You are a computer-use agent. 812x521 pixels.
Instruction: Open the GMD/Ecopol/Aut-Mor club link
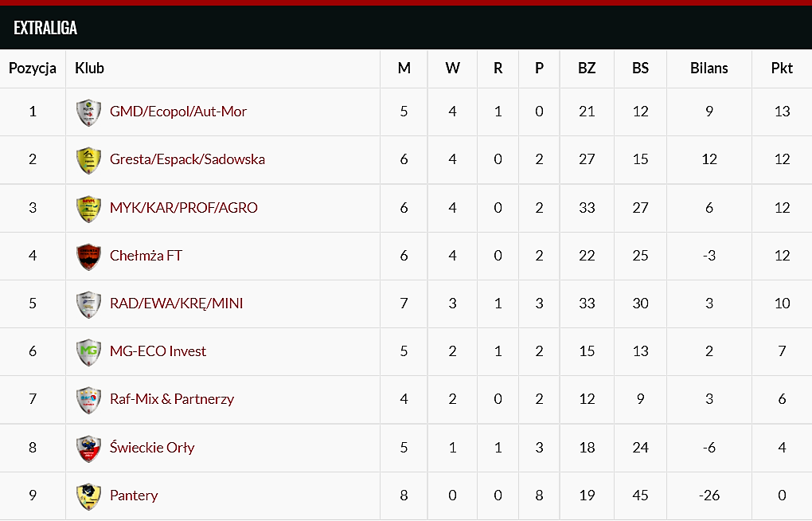click(178, 112)
